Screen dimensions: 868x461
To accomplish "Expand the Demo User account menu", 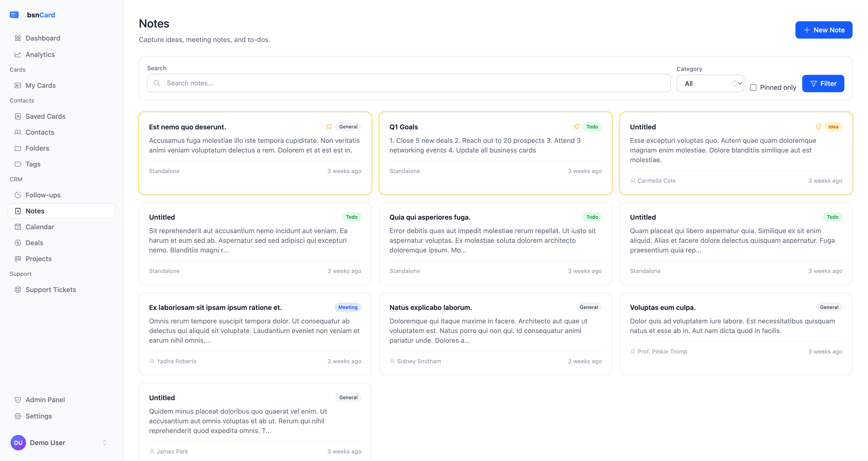I will coord(104,443).
